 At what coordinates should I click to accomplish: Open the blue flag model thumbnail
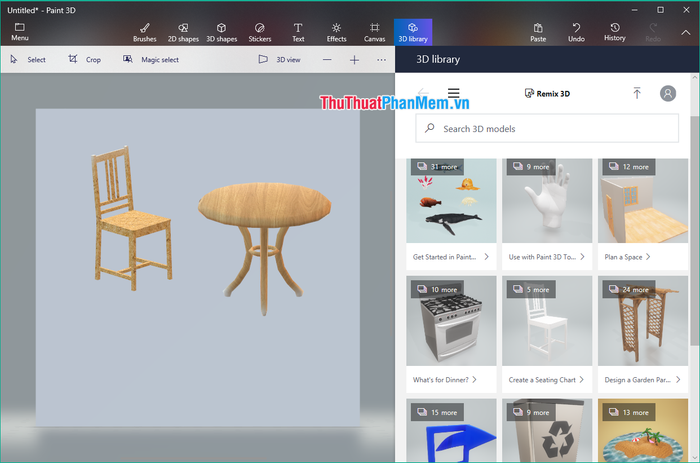click(451, 430)
